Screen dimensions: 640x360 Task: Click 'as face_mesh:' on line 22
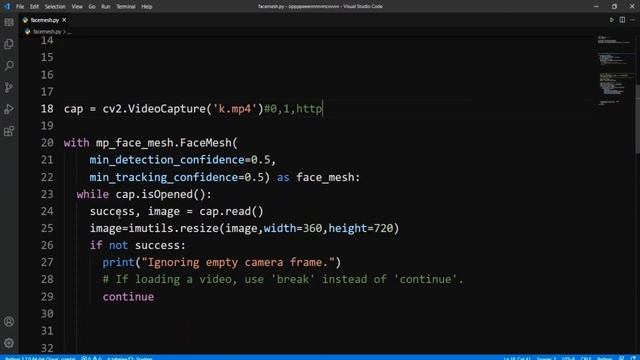point(318,178)
